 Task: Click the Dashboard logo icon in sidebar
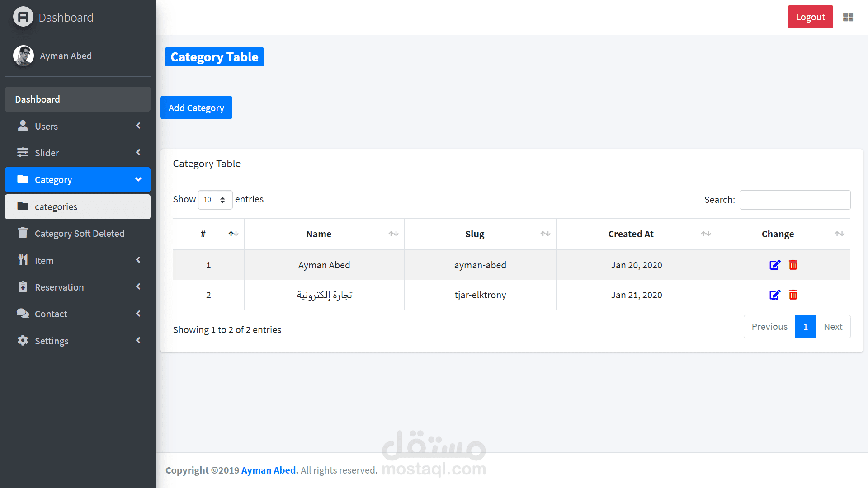click(x=23, y=17)
